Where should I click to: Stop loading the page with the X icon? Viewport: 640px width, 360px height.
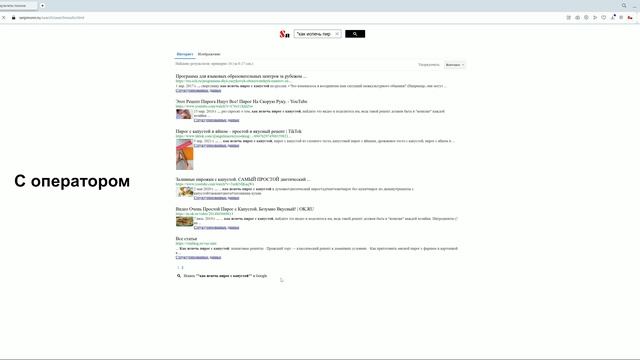tap(4, 18)
